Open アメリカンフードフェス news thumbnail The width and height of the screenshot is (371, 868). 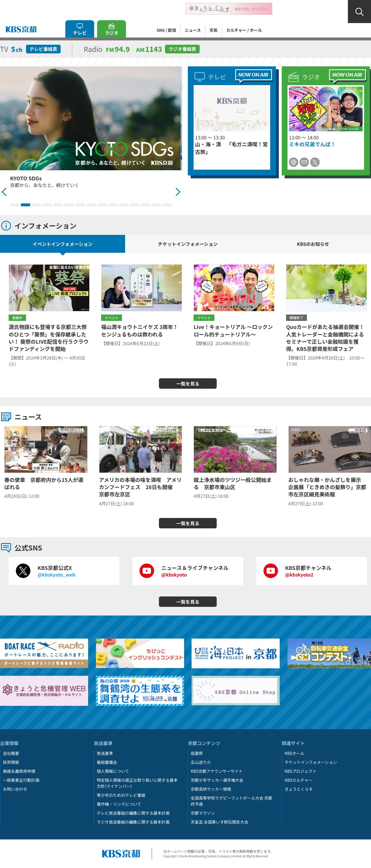[140, 449]
